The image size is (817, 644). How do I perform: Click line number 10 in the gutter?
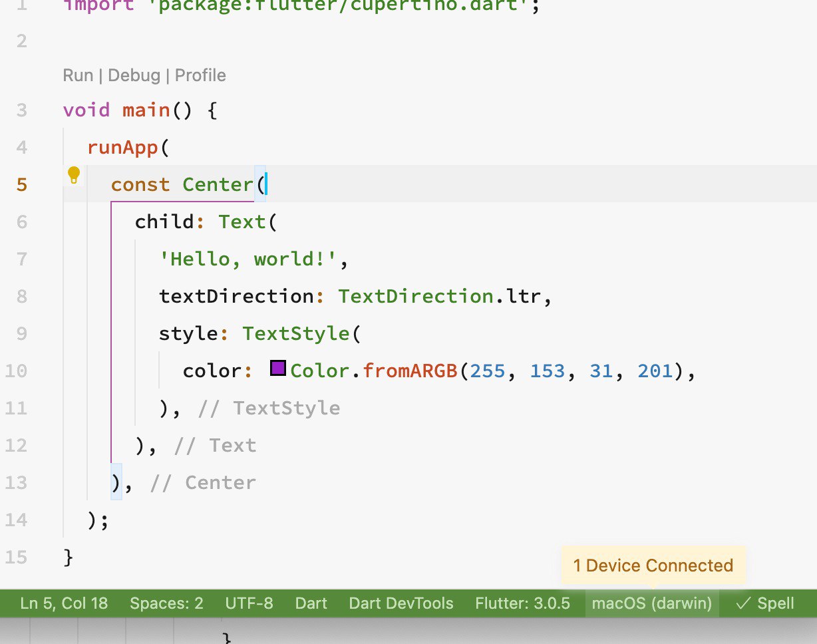coord(15,371)
